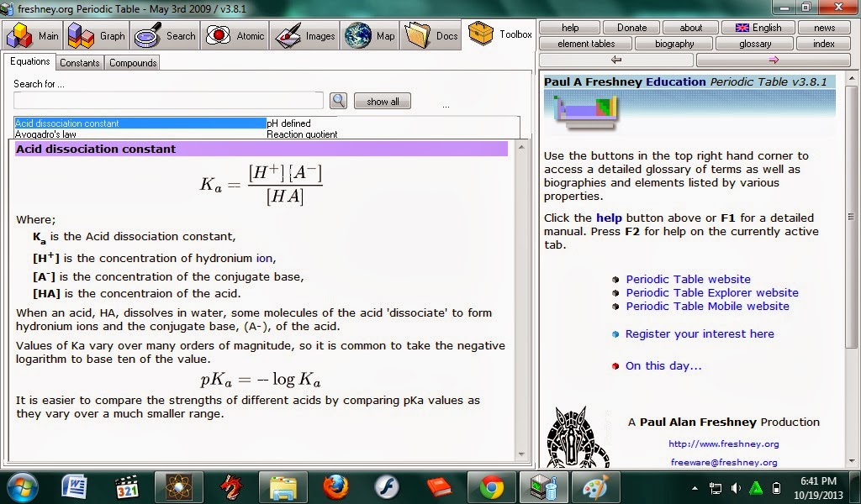Click the show all button
Image resolution: width=861 pixels, height=504 pixels.
tap(383, 102)
